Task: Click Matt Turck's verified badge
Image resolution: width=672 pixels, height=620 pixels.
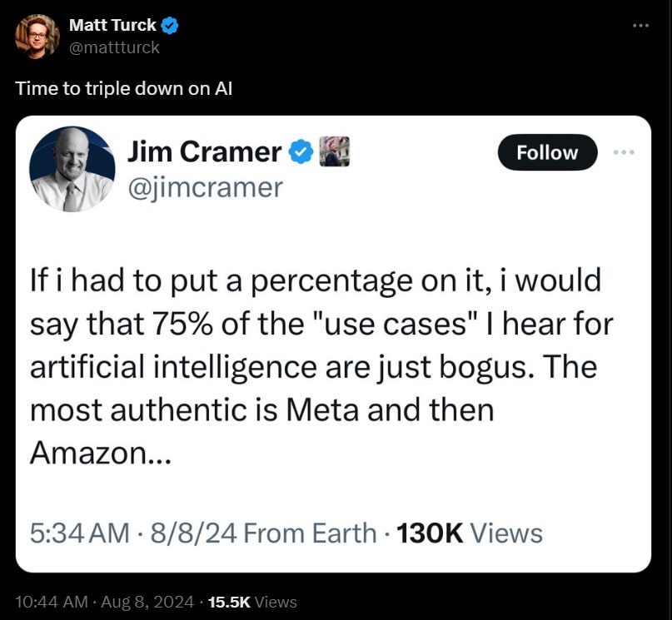Action: click(x=170, y=25)
